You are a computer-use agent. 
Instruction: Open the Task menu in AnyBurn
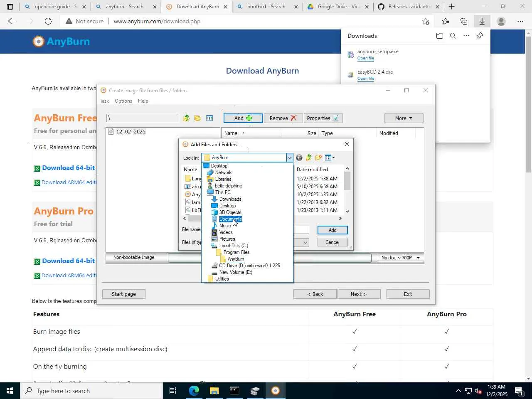[104, 101]
